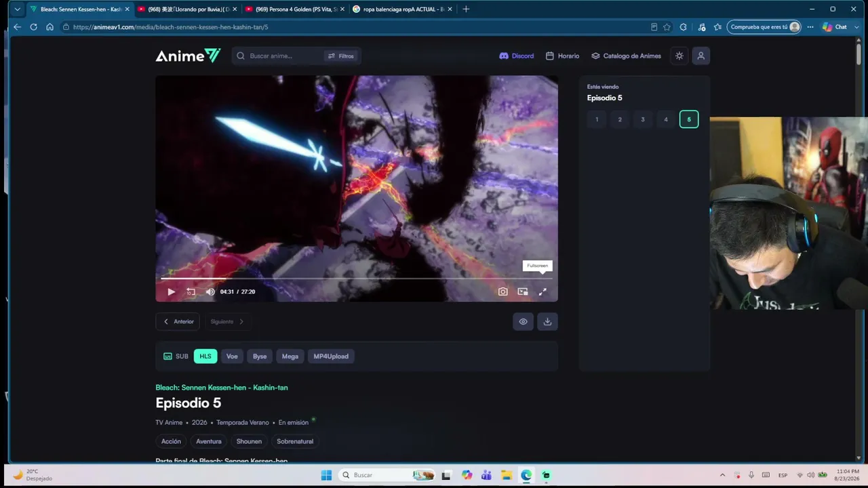Close the Bleach Sennen Kessen-hen tab

[127, 9]
